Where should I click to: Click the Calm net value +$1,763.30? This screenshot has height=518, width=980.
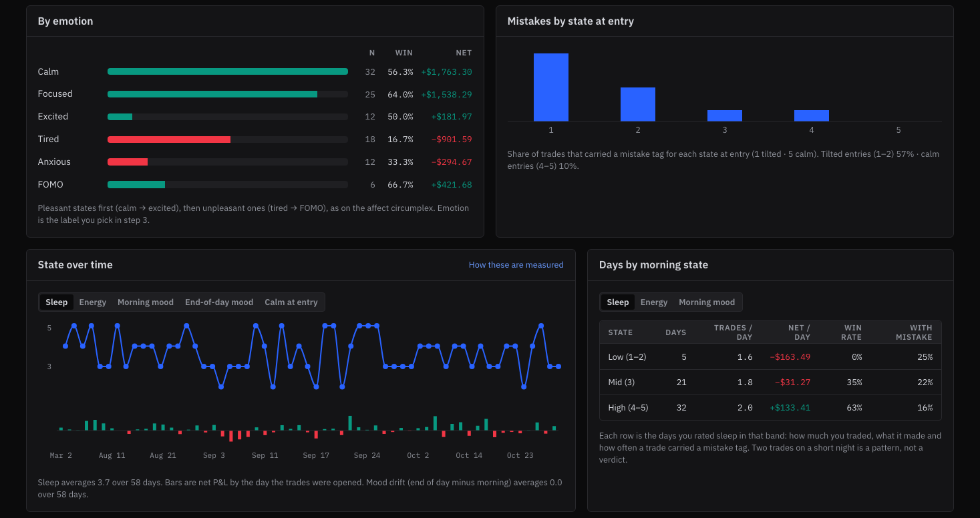tap(446, 72)
